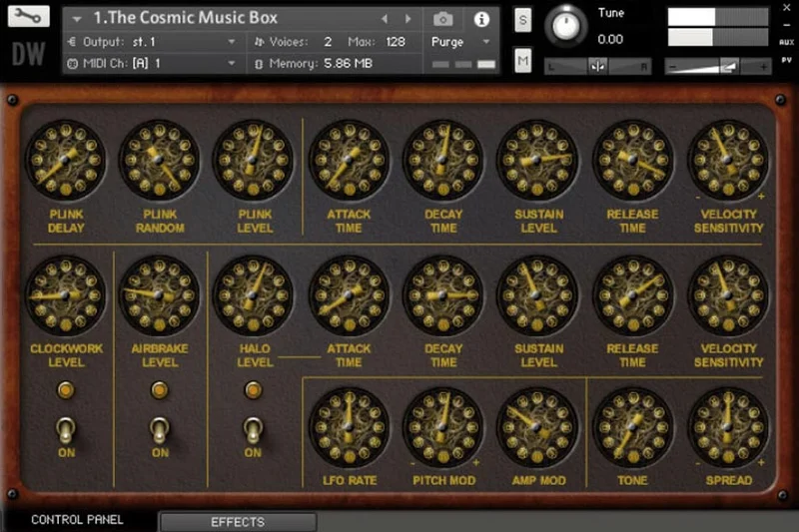Open the Purge dropdown menu
This screenshot has height=532, width=799.
(460, 42)
